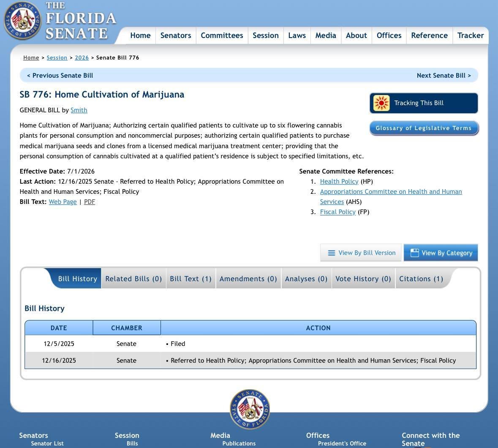Image resolution: width=498 pixels, height=448 pixels.
Task: Click the Tracking This Bill button
Action: (424, 103)
